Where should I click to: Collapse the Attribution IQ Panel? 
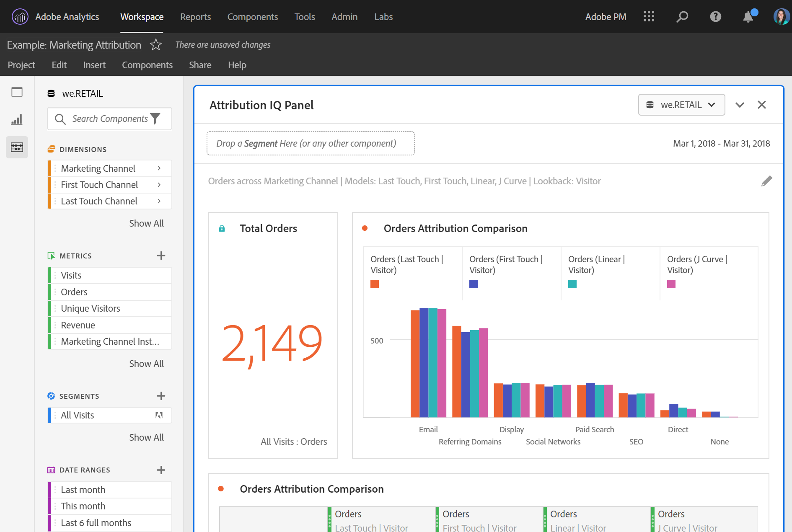point(740,105)
